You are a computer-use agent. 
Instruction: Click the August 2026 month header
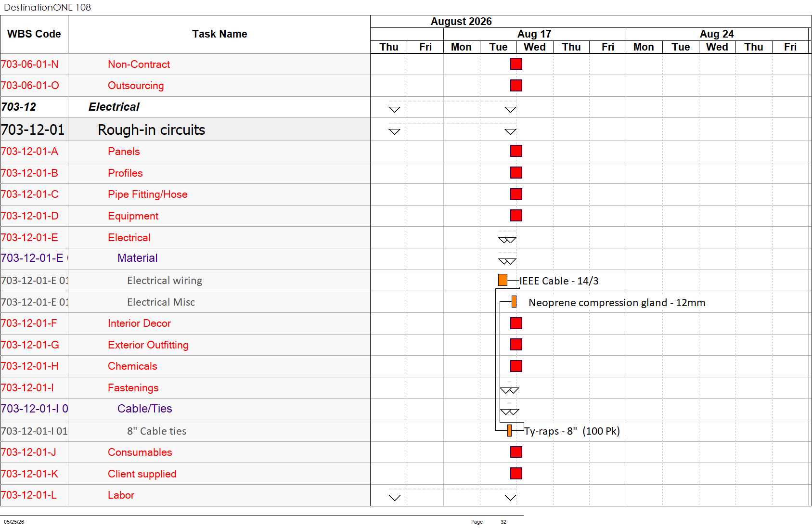(461, 22)
